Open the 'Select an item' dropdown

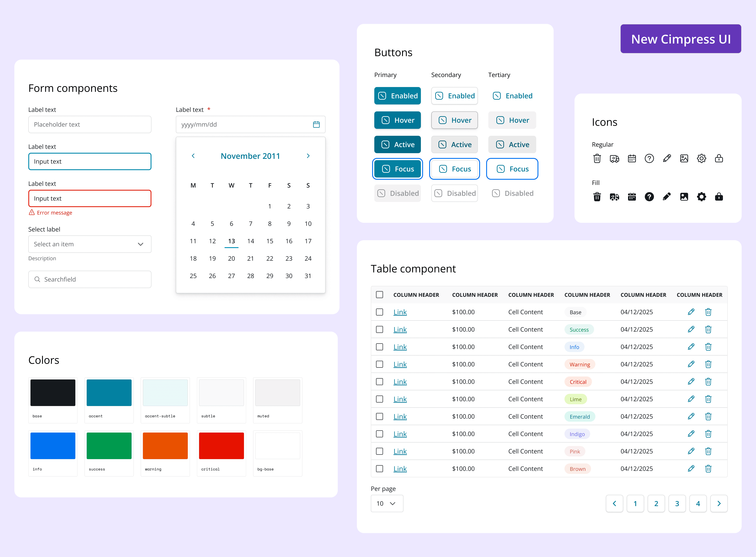90,244
